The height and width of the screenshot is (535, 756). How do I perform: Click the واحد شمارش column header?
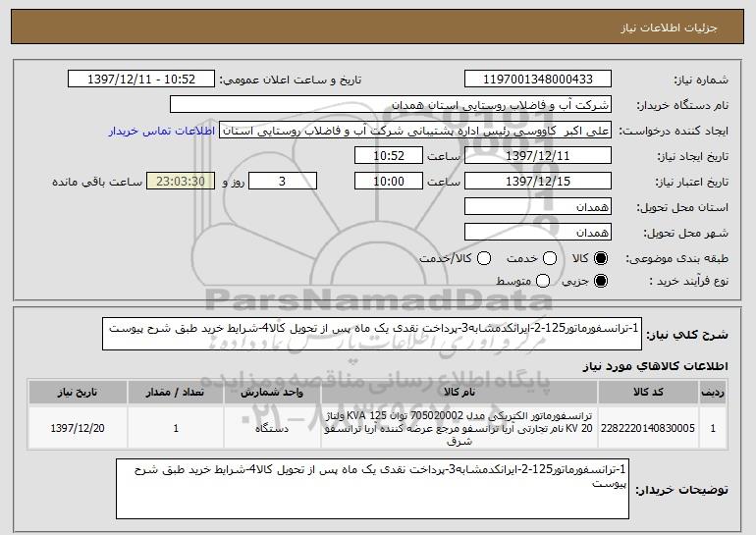pos(272,393)
